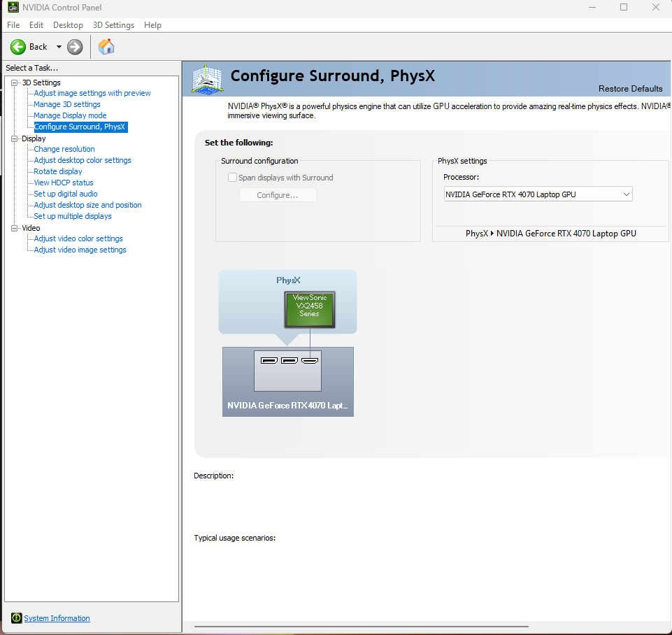
Task: Select Manage Display mode task
Action: click(70, 115)
